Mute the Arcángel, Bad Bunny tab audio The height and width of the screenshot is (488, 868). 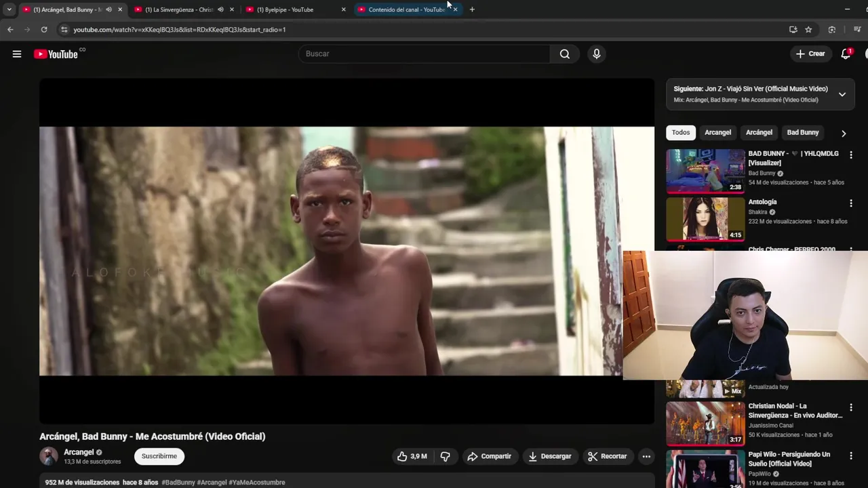coord(108,9)
